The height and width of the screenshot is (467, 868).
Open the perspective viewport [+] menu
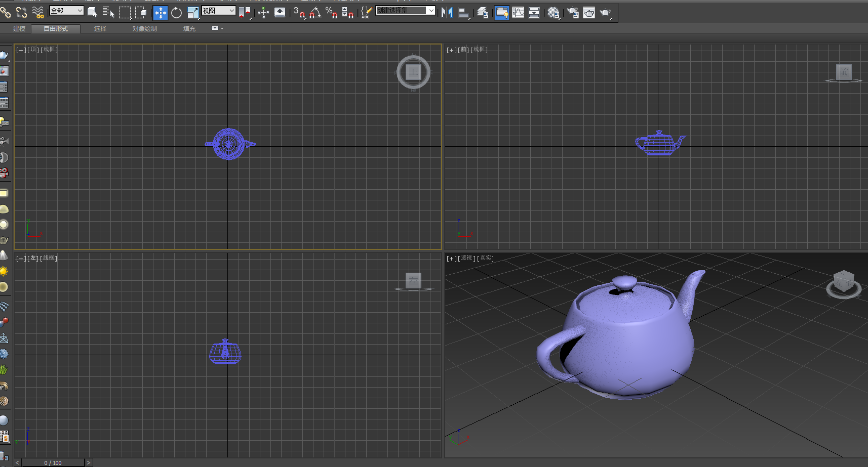[x=451, y=258]
